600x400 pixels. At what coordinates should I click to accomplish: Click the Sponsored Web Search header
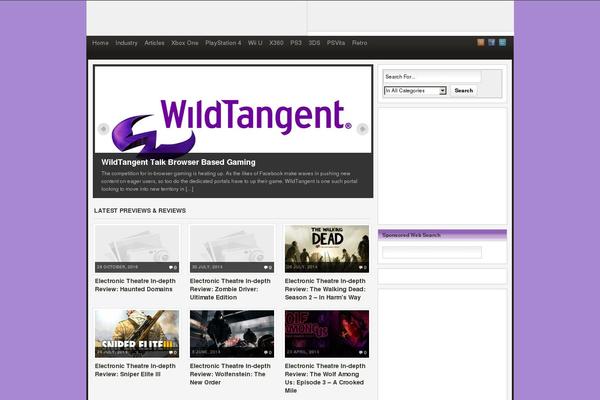coord(442,235)
